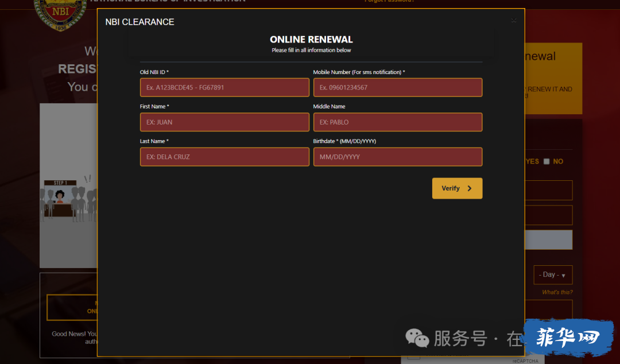This screenshot has height=364, width=620.
Task: Click the NBI CLEARANCE dialog title
Action: (139, 22)
